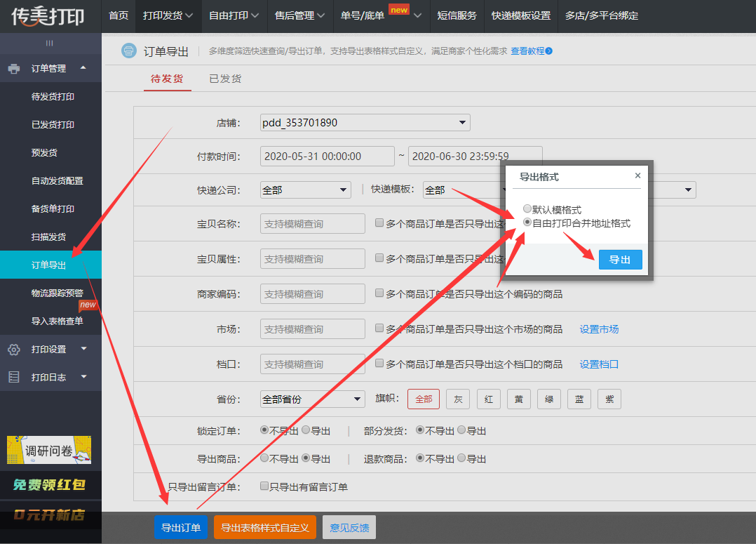Click the sidebar collapse handle at top
Viewport: 756px width, 544px height.
(50, 44)
